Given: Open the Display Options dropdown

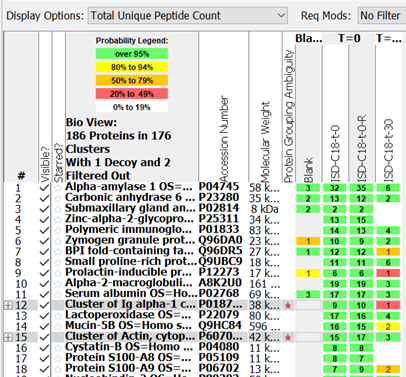Looking at the screenshot, I should (x=188, y=16).
